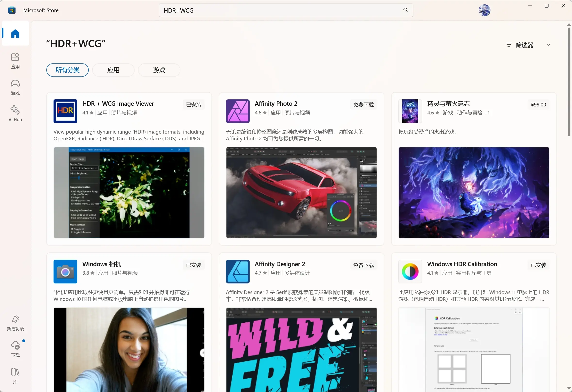This screenshot has height=392, width=572.
Task: Click the 精灵与萤火意志 game icon
Action: coord(410,111)
